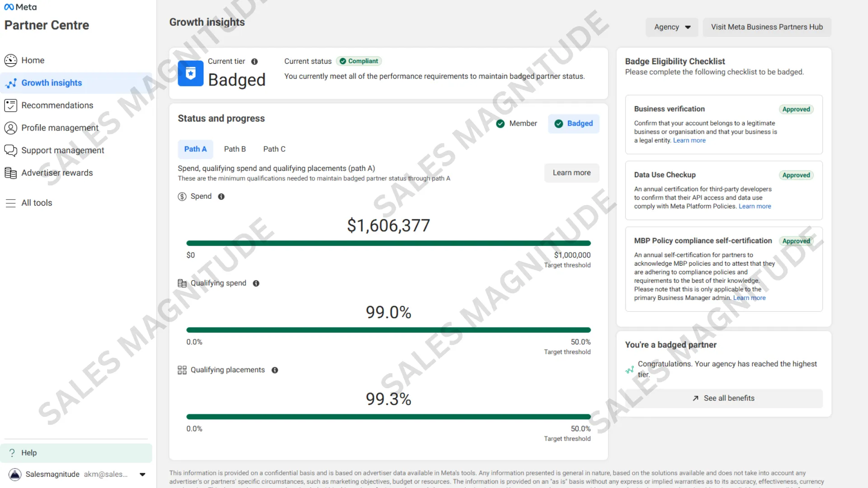Click the Help question mark icon
The image size is (868, 488).
click(x=12, y=453)
